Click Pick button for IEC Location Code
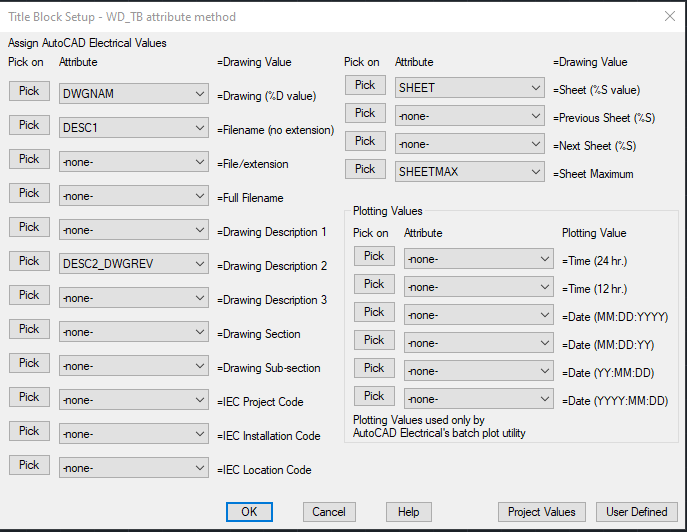The image size is (687, 532). [29, 465]
